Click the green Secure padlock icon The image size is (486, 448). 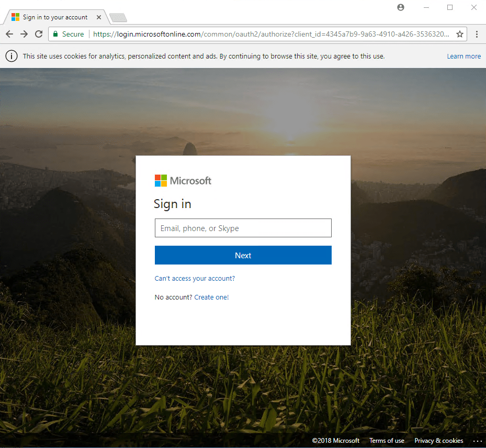pyautogui.click(x=55, y=34)
